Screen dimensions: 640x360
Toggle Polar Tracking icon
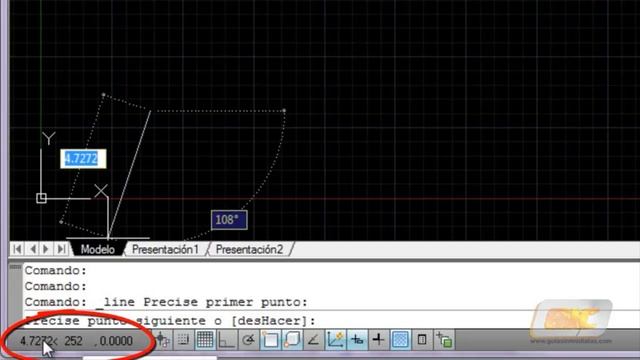[x=248, y=340]
